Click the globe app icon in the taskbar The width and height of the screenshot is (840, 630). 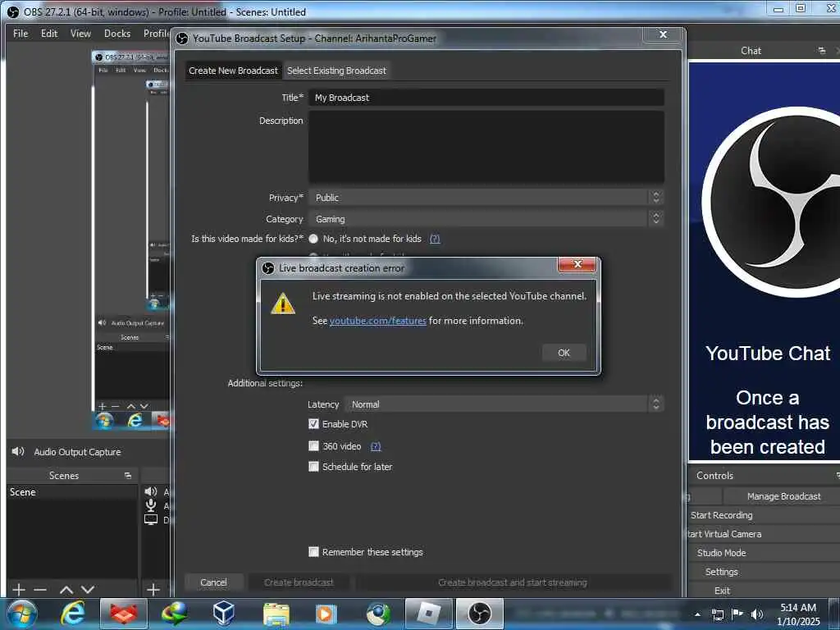378,614
